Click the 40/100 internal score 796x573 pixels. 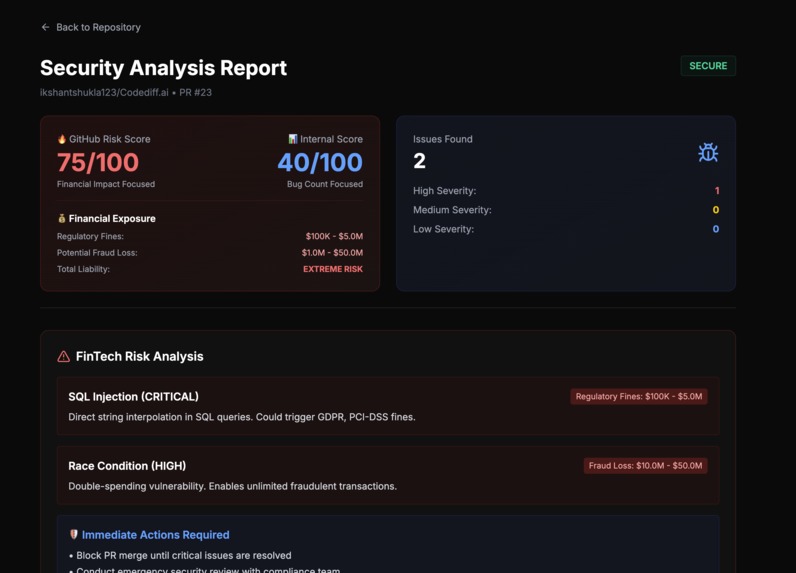coord(320,162)
